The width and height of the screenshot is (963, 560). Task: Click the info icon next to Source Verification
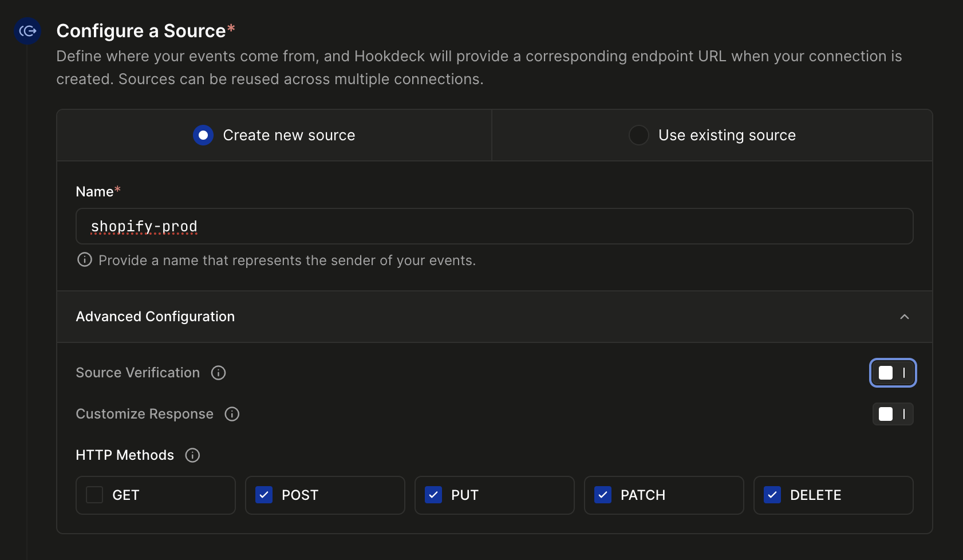218,373
